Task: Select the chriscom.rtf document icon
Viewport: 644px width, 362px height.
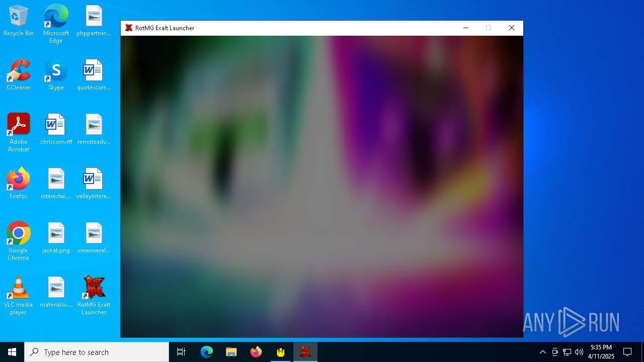Action: [x=56, y=130]
